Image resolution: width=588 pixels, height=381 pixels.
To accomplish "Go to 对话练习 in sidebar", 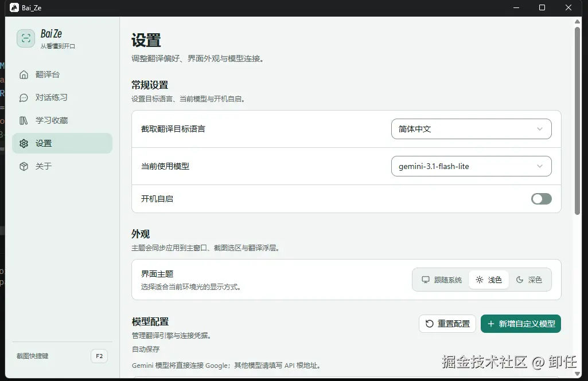I will pos(63,98).
